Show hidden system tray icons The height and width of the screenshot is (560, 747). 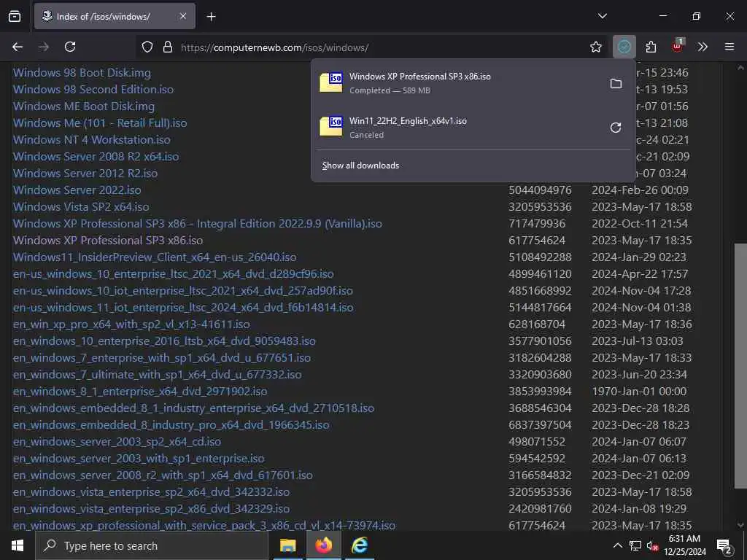coord(617,545)
